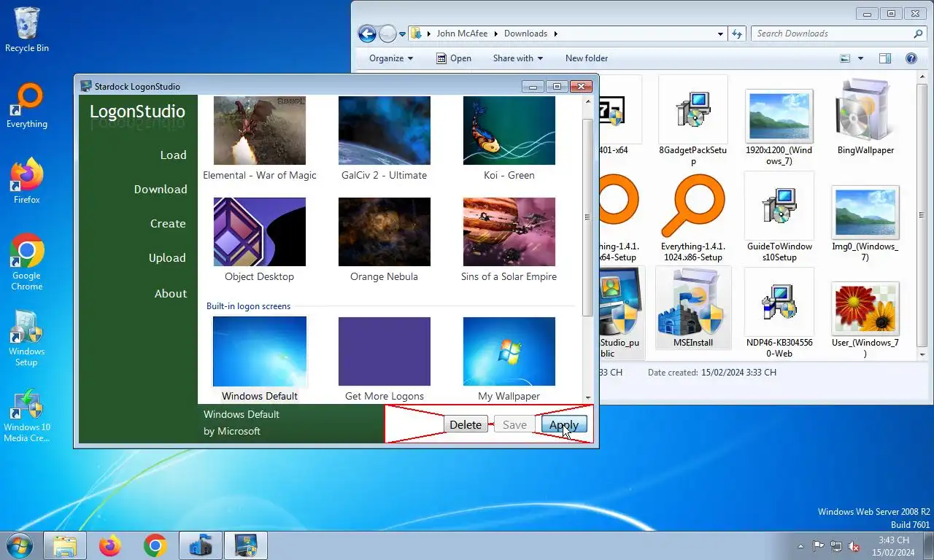Screen dimensions: 934x560
Task: Open the Load section in LogonStudio
Action: pos(174,155)
